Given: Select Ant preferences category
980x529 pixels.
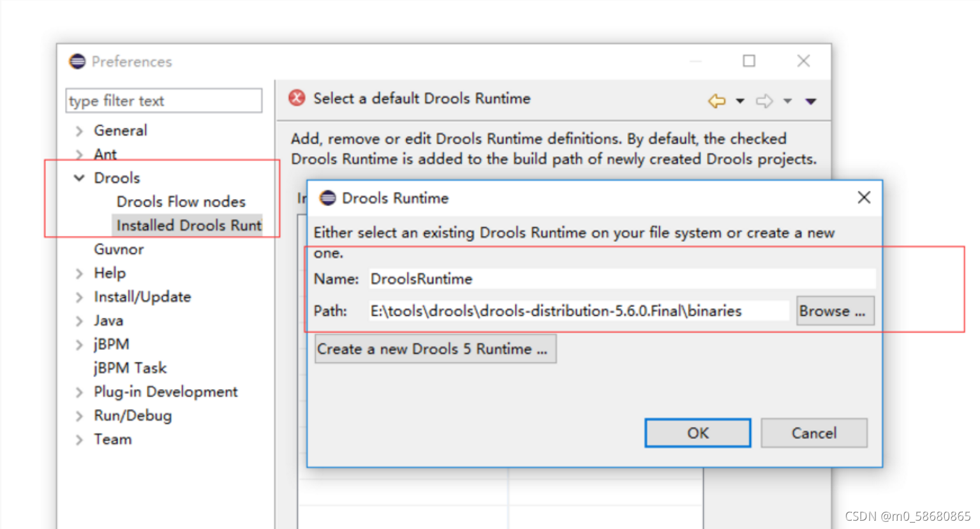Looking at the screenshot, I should [x=105, y=154].
